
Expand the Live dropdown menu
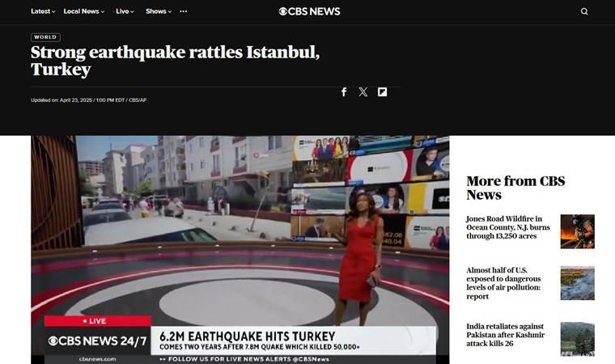(x=124, y=11)
